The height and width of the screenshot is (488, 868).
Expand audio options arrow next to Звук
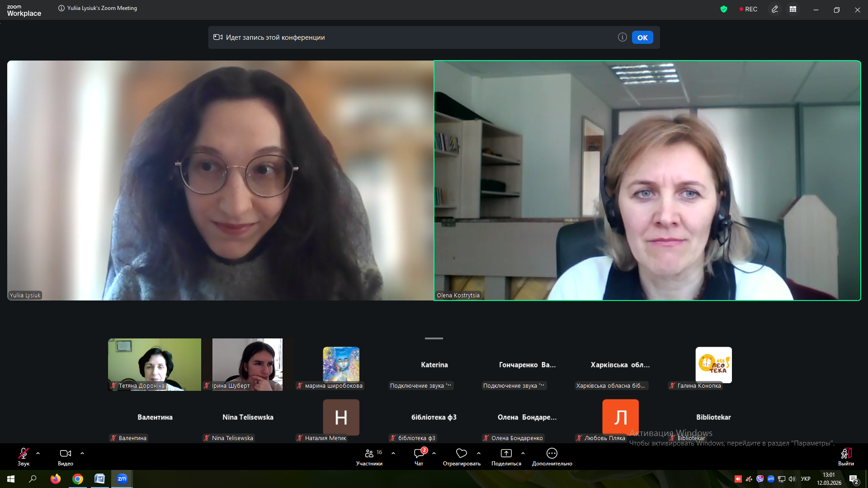[38, 453]
